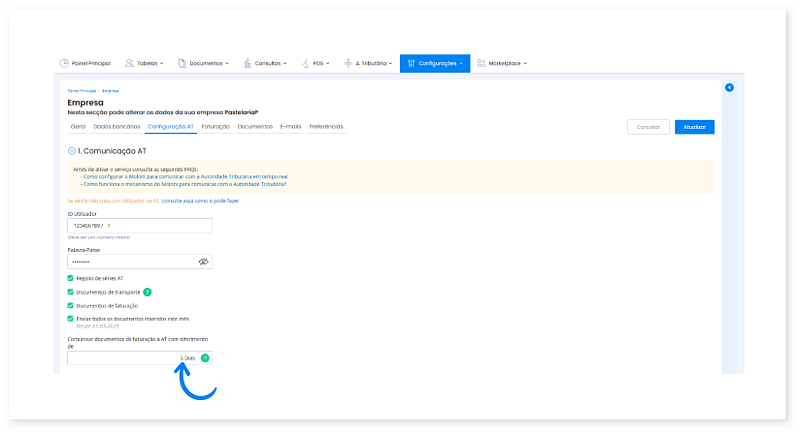The image size is (800, 434).
Task: Toggle password visibility eye icon
Action: pos(202,261)
